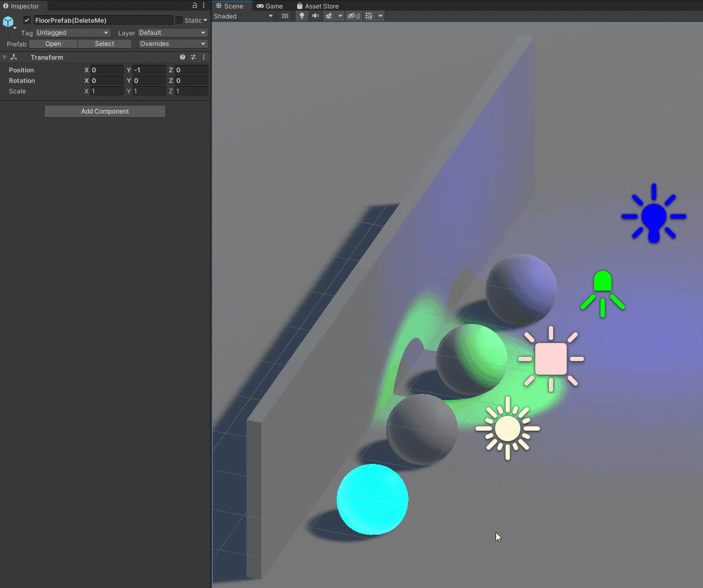Toggle hidden objects visibility eye icon

click(x=354, y=16)
